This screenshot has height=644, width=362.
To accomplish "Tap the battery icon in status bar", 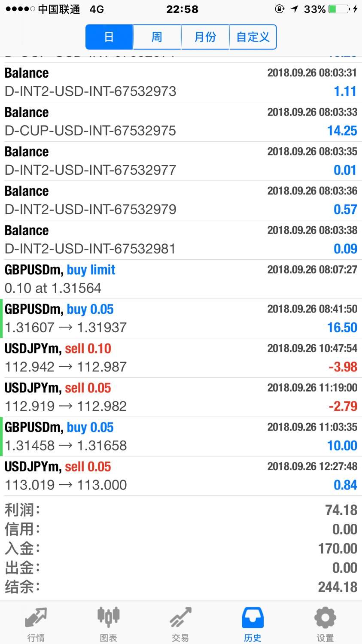I will 338,9.
